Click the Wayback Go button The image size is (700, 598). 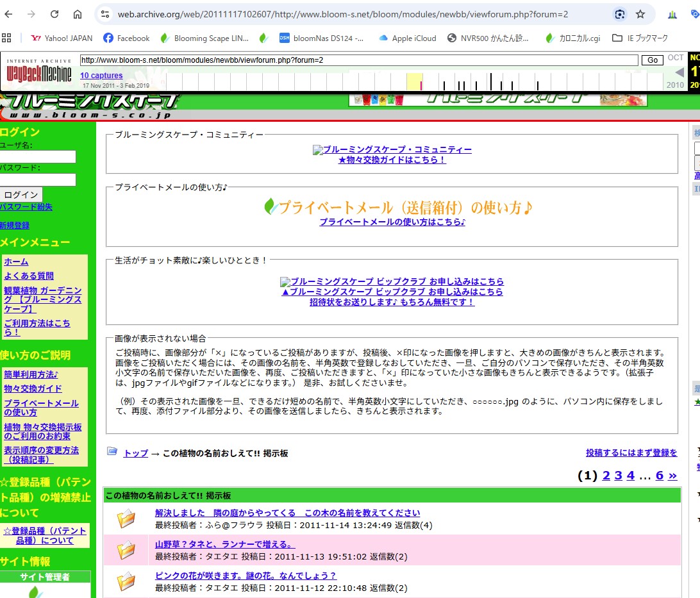[652, 60]
